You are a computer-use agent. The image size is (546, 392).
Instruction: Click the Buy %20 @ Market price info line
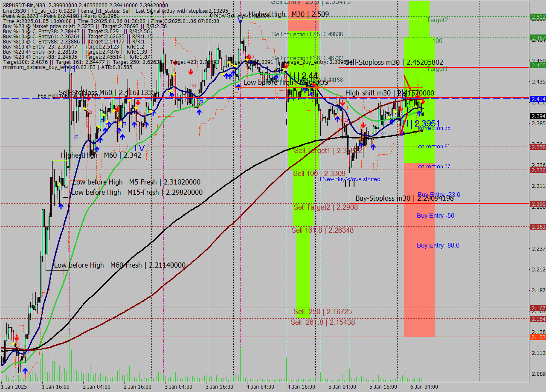85,26
